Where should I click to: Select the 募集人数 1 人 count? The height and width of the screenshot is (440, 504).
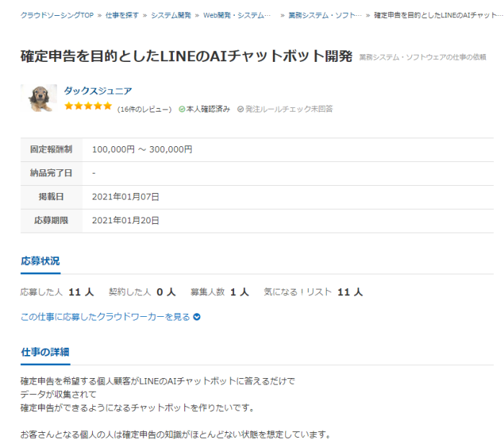click(220, 292)
